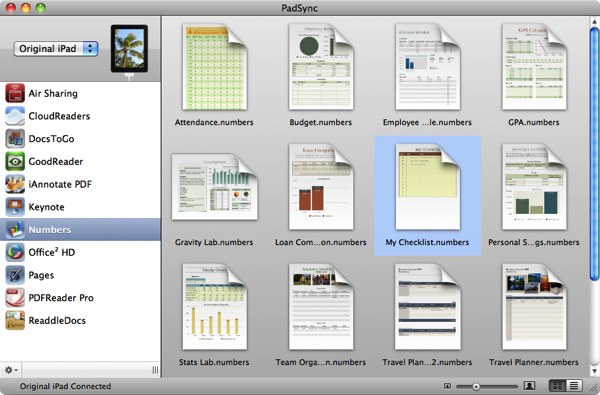
Task: Select My Checklist.numbers thumbnail
Action: point(427,187)
